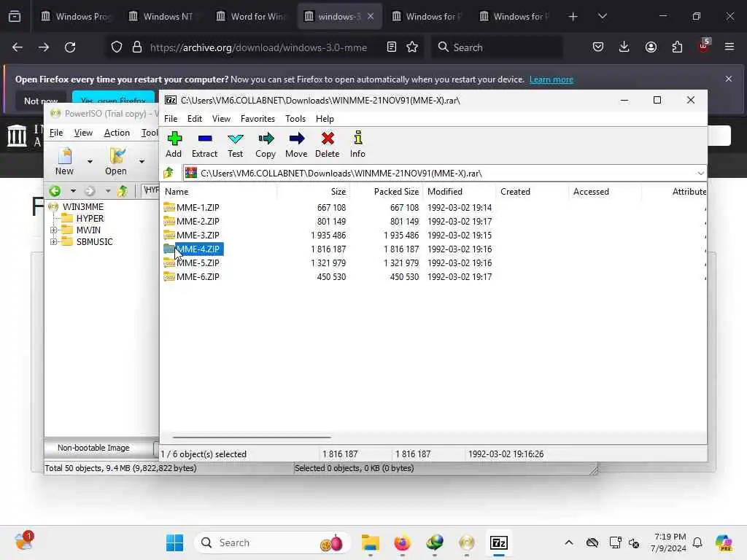Open the 7-Zip Edit menu
This screenshot has width=747, height=560.
(194, 119)
